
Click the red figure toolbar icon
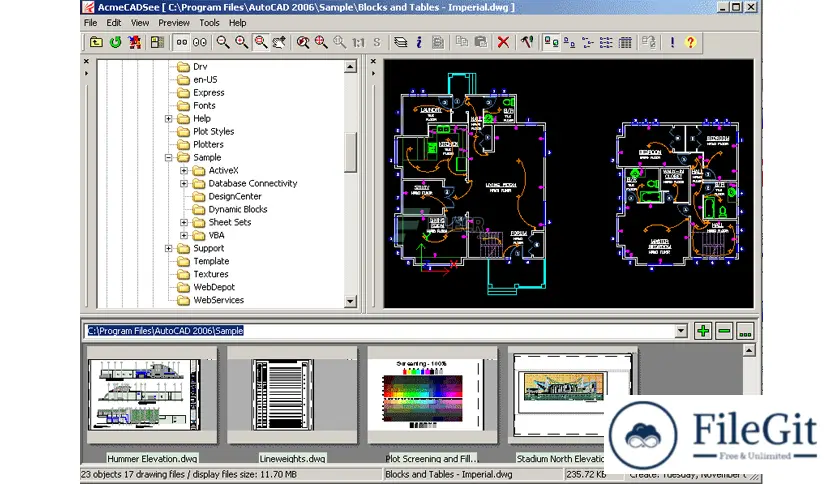pyautogui.click(x=134, y=42)
